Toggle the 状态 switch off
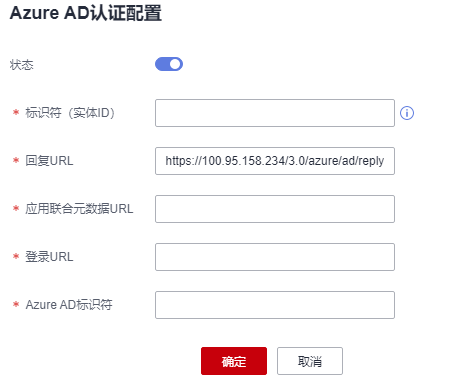 coord(169,64)
